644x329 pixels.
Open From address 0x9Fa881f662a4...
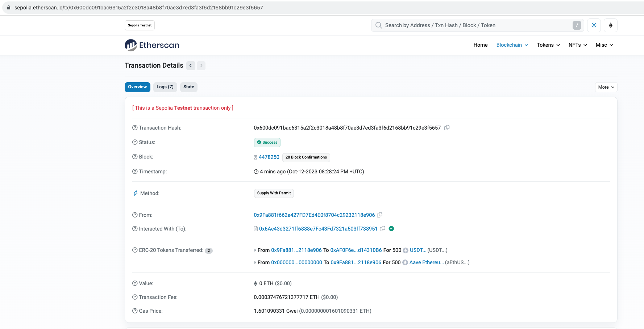point(314,215)
